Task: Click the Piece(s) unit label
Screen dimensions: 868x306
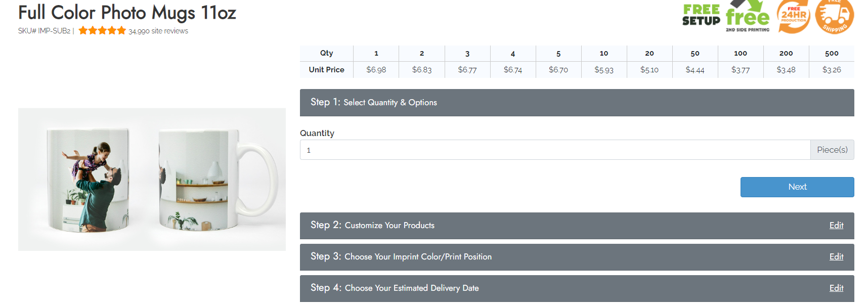Action: coord(832,150)
